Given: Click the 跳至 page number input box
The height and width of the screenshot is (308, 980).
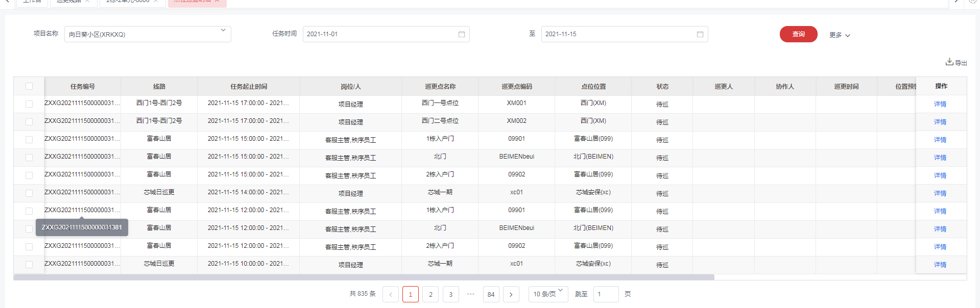Looking at the screenshot, I should tap(606, 294).
